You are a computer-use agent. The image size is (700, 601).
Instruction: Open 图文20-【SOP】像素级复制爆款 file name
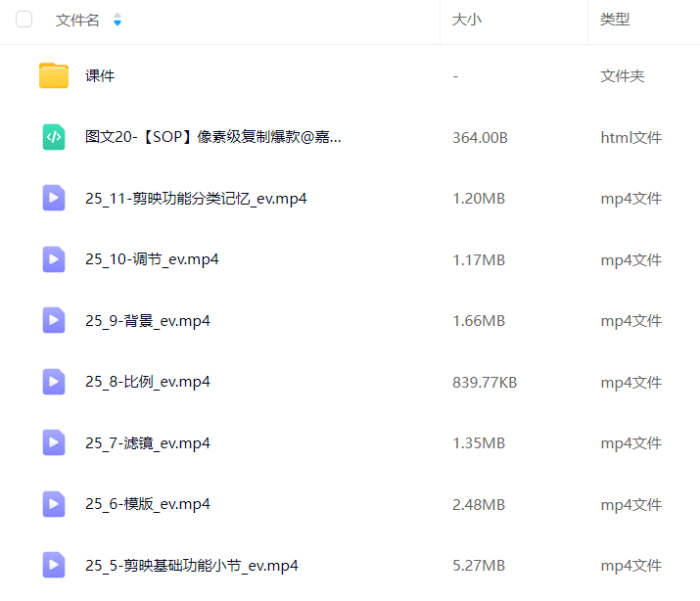coord(213,136)
